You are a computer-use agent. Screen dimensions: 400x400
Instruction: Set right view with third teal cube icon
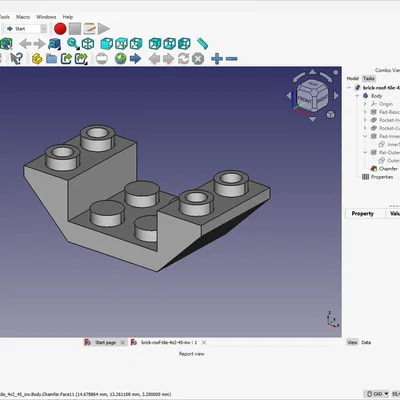(136, 44)
